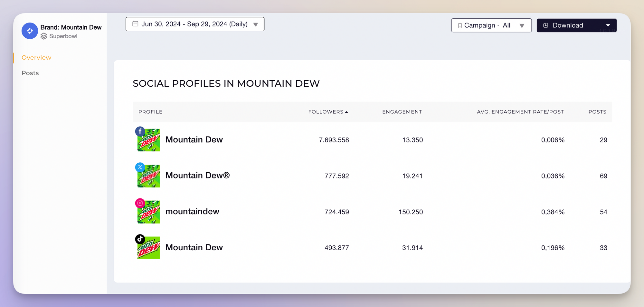This screenshot has width=644, height=307.
Task: Expand the Download options caret
Action: (x=608, y=25)
